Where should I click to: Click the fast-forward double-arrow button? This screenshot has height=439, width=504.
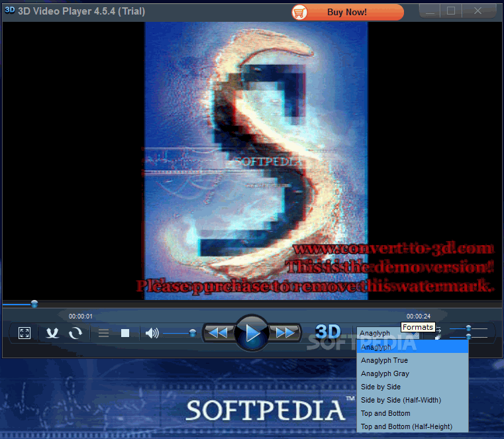point(285,332)
